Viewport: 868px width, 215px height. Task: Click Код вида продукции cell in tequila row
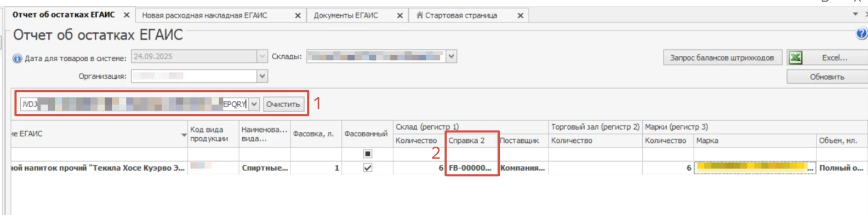tap(213, 168)
